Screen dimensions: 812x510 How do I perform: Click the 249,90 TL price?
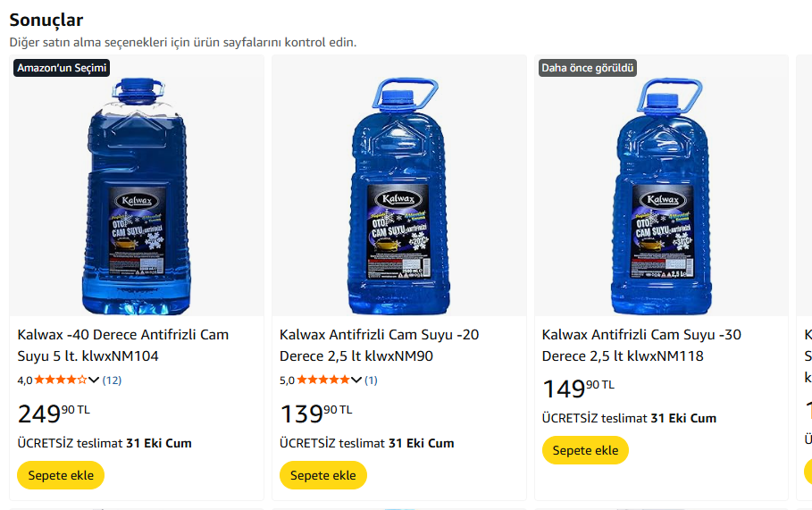pos(53,414)
